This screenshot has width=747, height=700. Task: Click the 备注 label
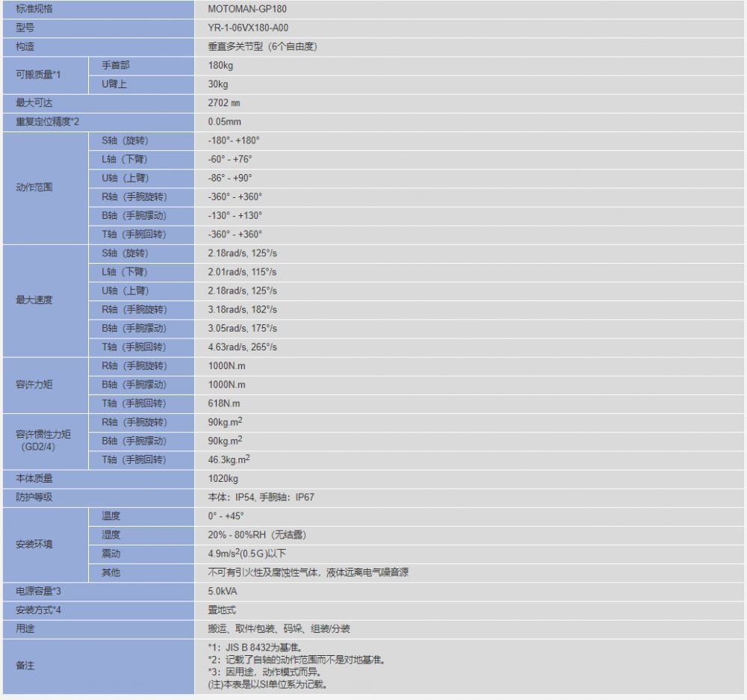[x=25, y=666]
